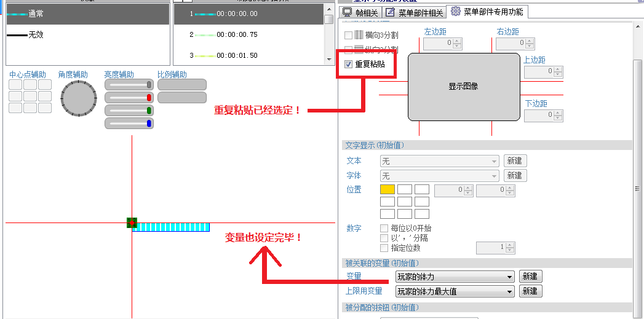Viewport: 644px width, 319px height.
Task: Click the 角度辅助 angle dial
Action: tap(79, 98)
